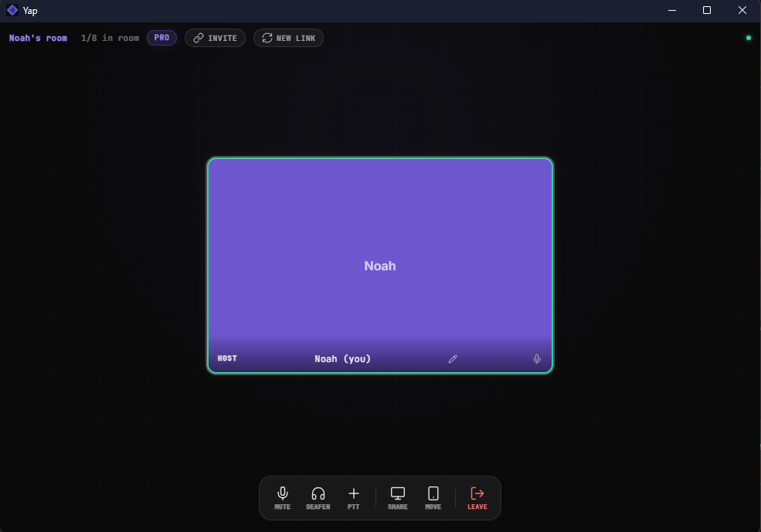
Task: Start screen sharing with the Share icon
Action: [x=398, y=497]
